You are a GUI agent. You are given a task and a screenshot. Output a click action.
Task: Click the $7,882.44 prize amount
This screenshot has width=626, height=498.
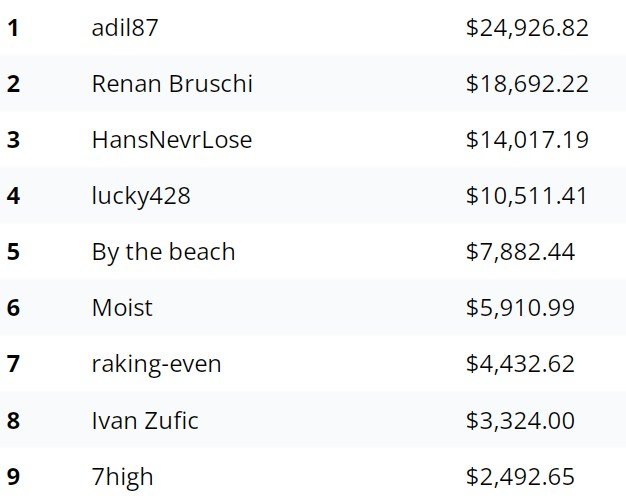[520, 252]
